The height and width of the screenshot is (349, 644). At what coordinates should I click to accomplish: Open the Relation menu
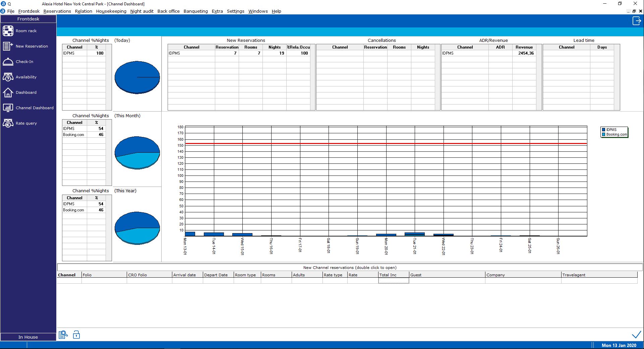(83, 11)
